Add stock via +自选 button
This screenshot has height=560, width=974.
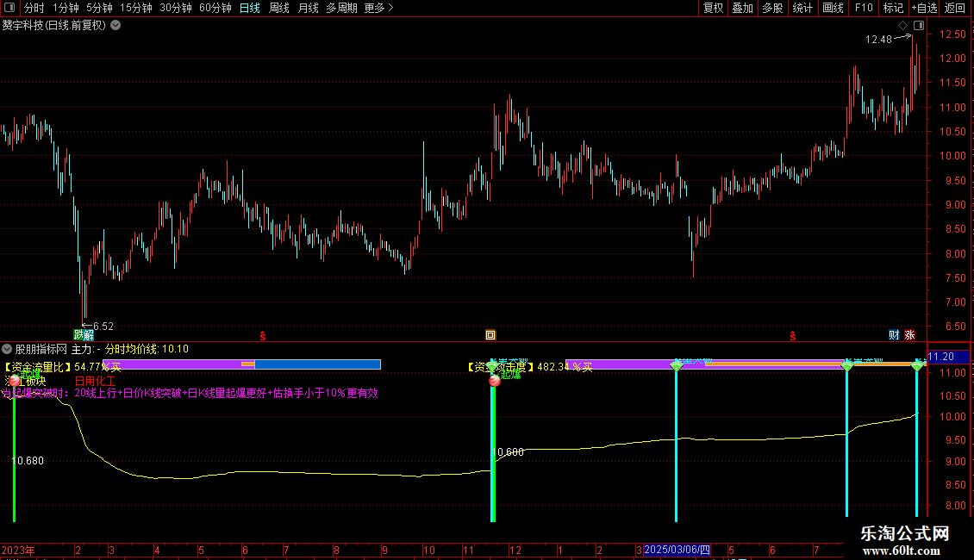pyautogui.click(x=924, y=8)
